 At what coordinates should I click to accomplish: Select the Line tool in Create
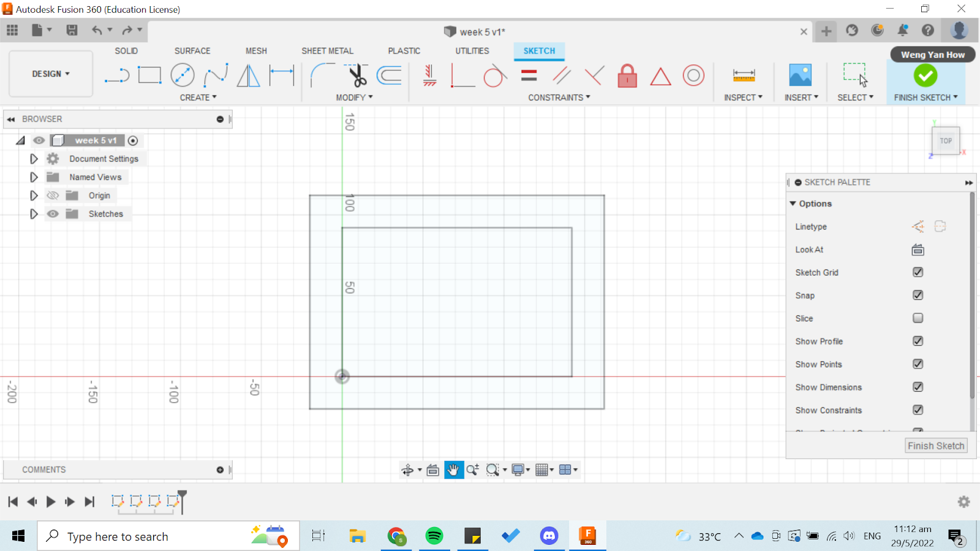point(117,76)
